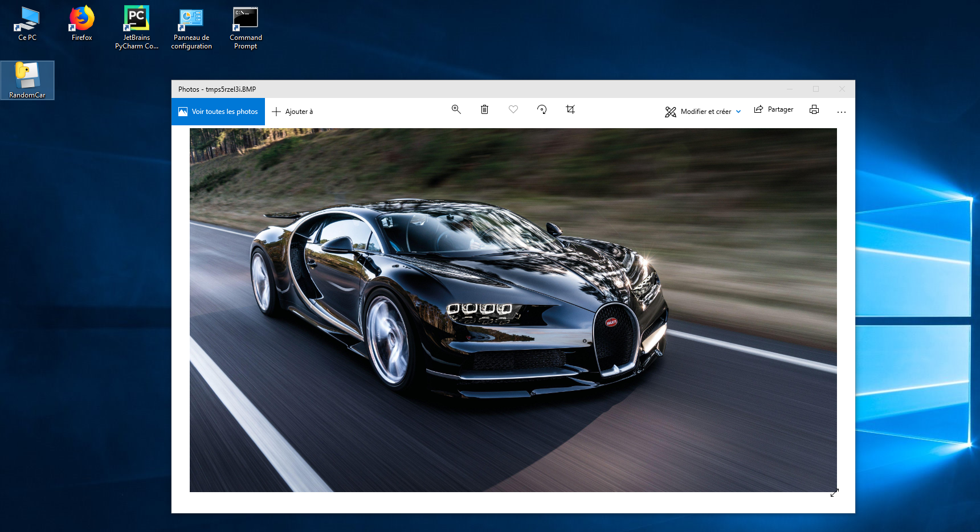This screenshot has width=980, height=532.
Task: Select the RandomCar desktop icon
Action: tap(27, 80)
